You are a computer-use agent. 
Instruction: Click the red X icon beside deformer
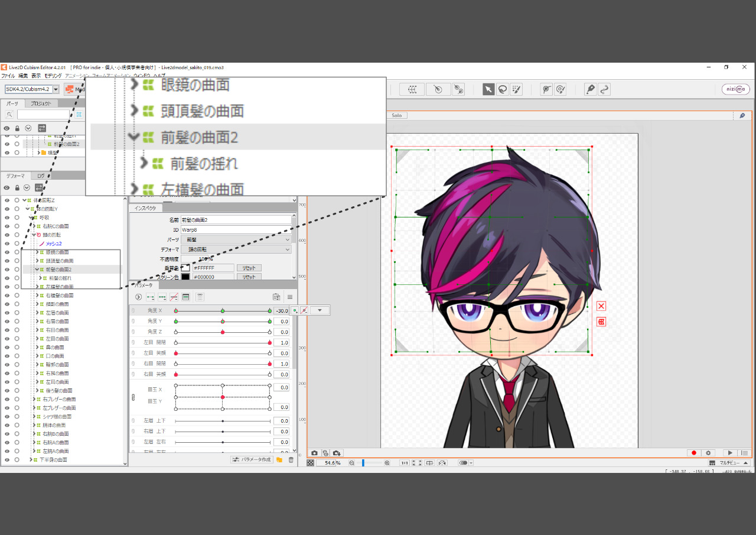click(601, 306)
